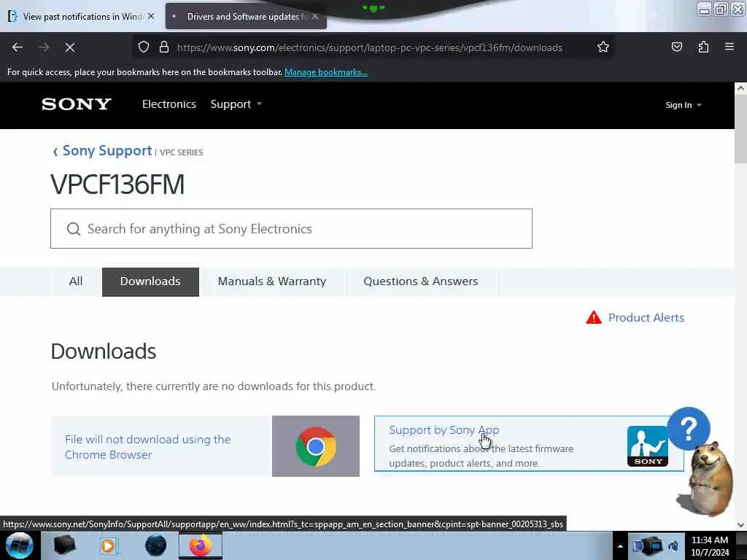This screenshot has height=560, width=747.
Task: Click the clock showing 11:34 AM
Action: click(x=710, y=546)
